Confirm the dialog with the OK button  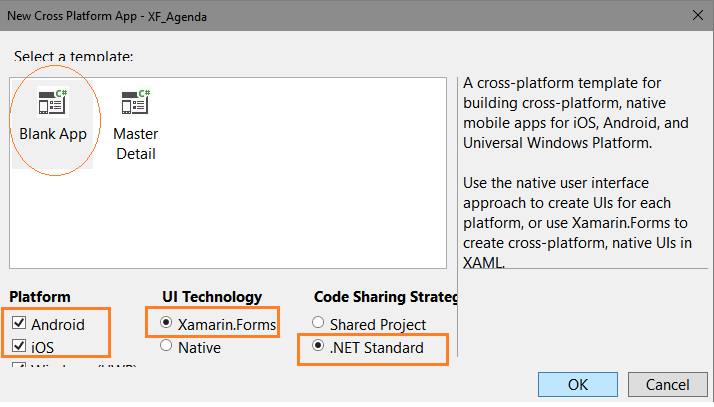pyautogui.click(x=578, y=385)
